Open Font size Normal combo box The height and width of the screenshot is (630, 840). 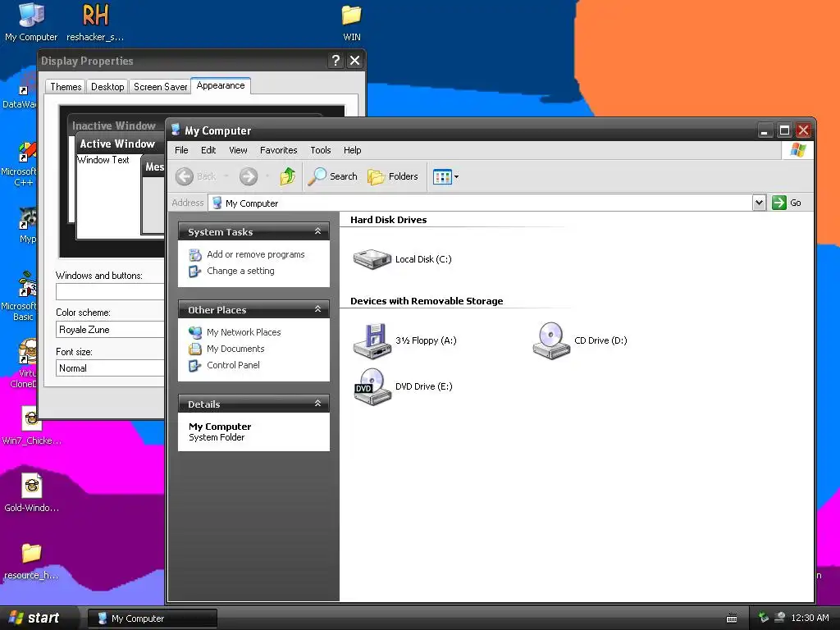110,368
